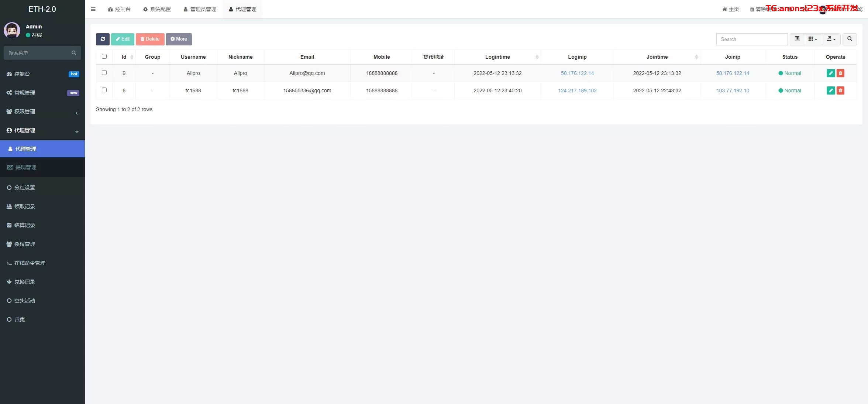Click the More button in toolbar
Viewport: 868px width, 404px height.
pyautogui.click(x=179, y=39)
